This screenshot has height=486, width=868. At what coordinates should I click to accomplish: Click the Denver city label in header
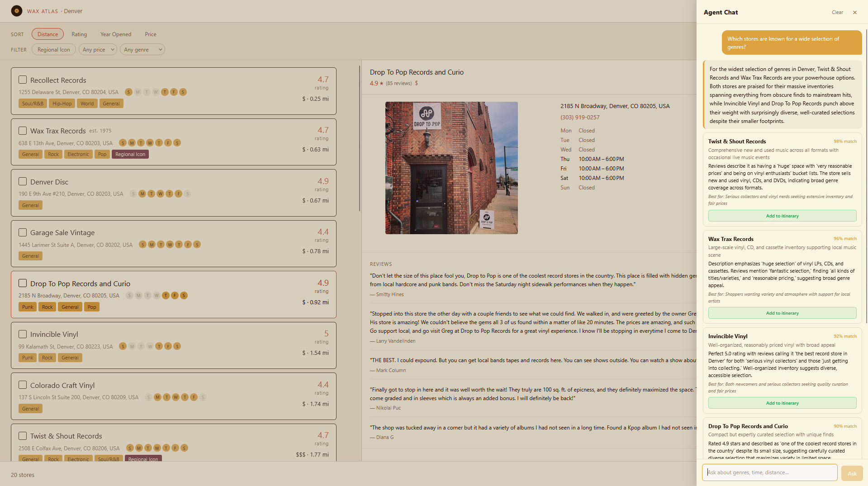coord(73,11)
